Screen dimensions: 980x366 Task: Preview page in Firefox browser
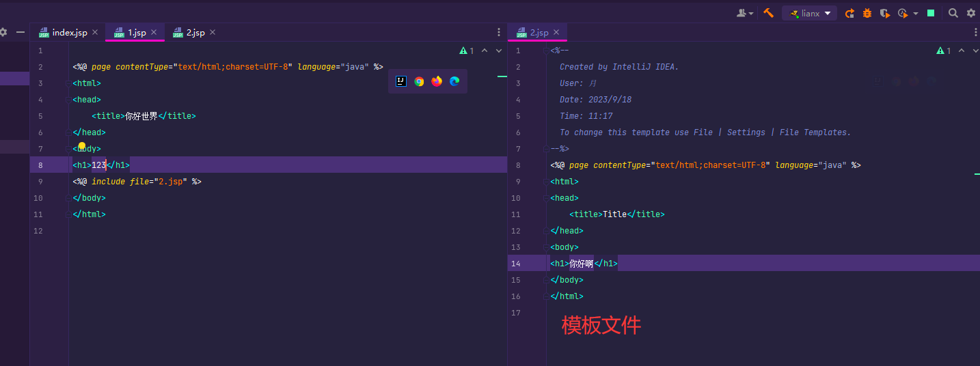(437, 81)
